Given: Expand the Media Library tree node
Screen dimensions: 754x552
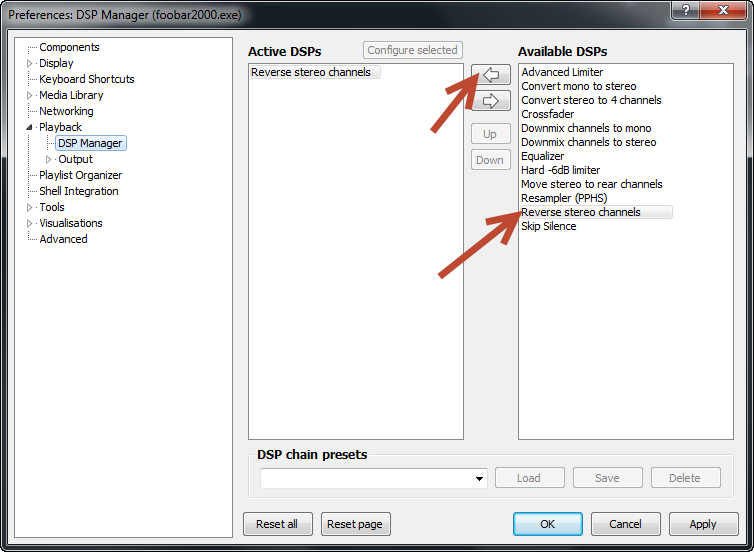Looking at the screenshot, I should tap(29, 95).
